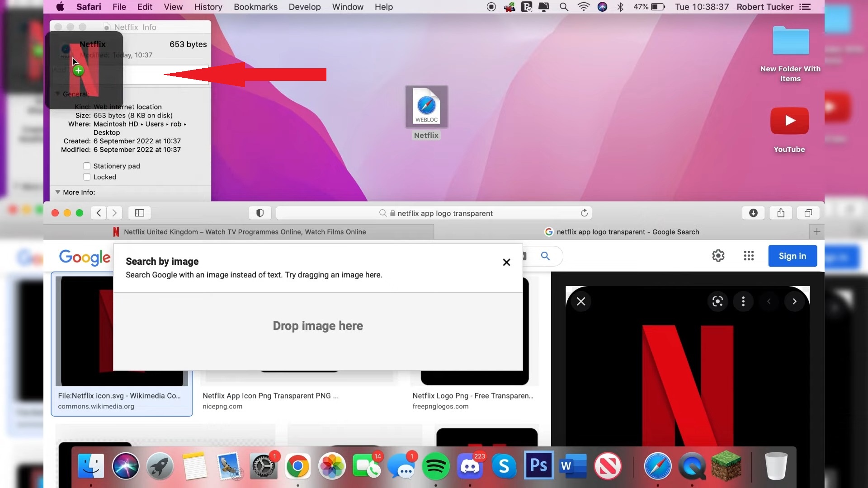Open the three-dot options menu on the image

pos(743,301)
